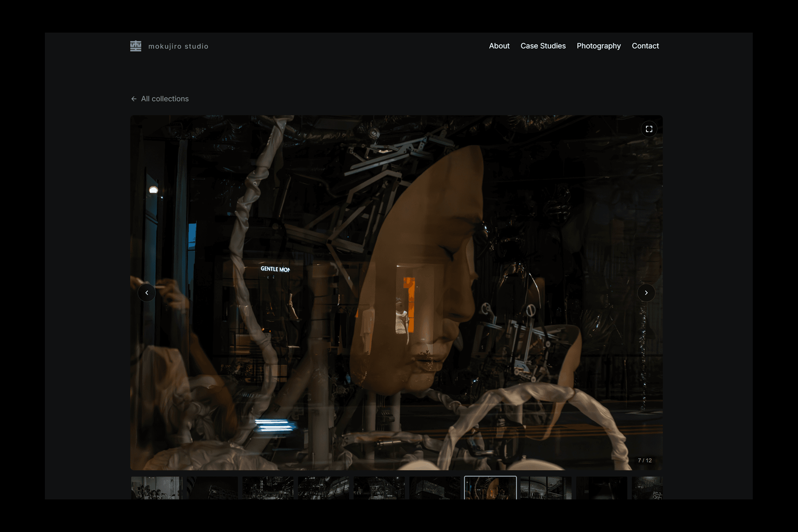Click the 7 / 12 photo counter
798x532 pixels.
click(x=645, y=461)
